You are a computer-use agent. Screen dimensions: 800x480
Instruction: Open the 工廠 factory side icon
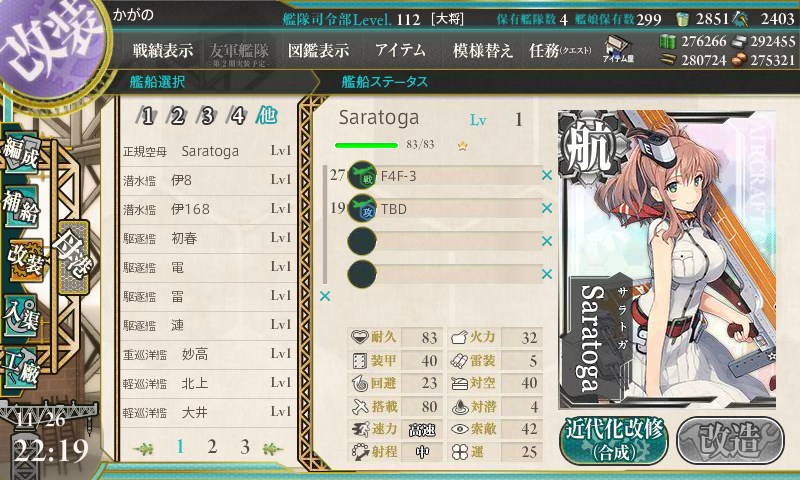tap(21, 368)
